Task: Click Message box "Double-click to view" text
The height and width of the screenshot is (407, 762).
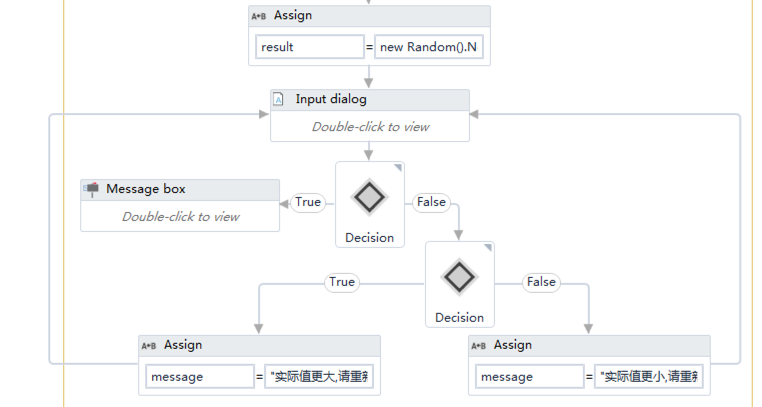Action: coord(180,216)
